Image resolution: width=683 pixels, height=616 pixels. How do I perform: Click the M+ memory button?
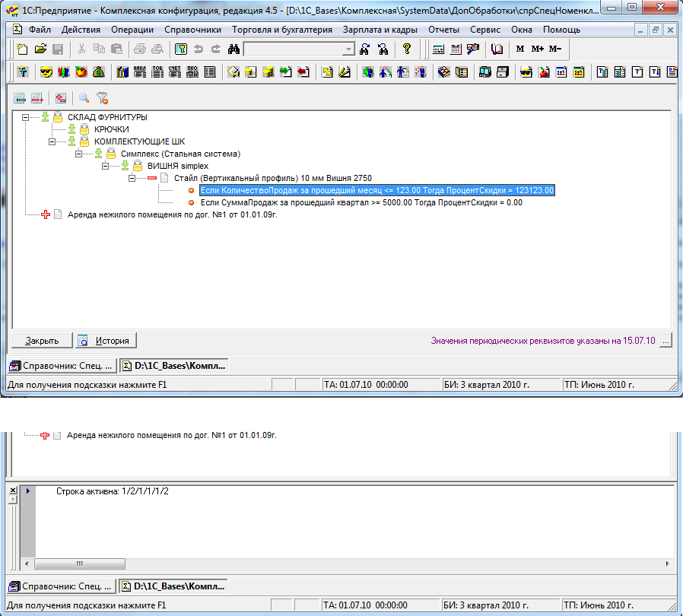click(x=538, y=49)
